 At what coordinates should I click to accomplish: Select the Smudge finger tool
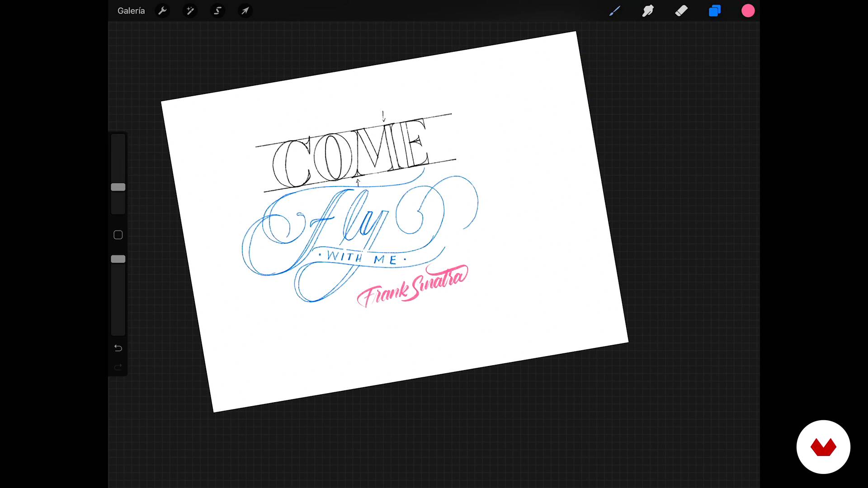(x=648, y=11)
